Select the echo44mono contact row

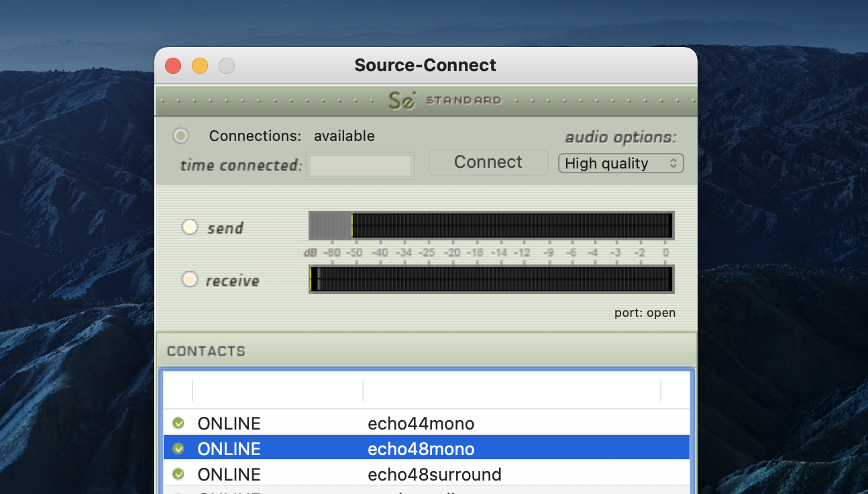point(421,424)
